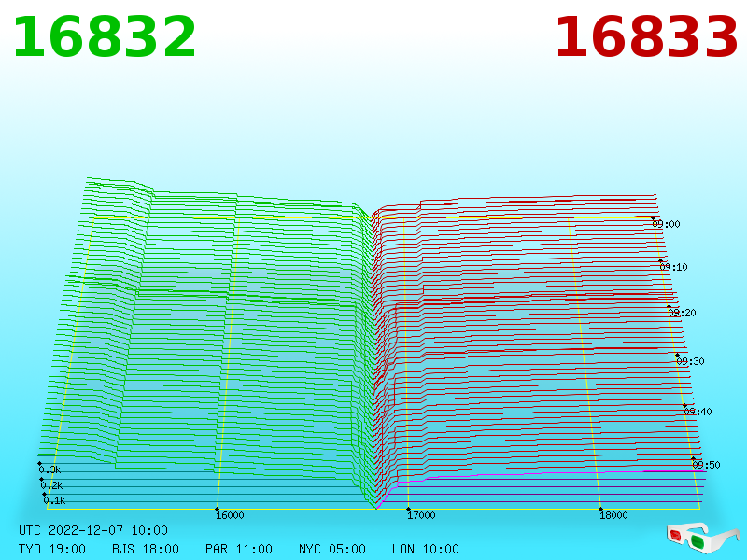Select the 09:30 time axis label
The image size is (747, 560).
(x=690, y=361)
